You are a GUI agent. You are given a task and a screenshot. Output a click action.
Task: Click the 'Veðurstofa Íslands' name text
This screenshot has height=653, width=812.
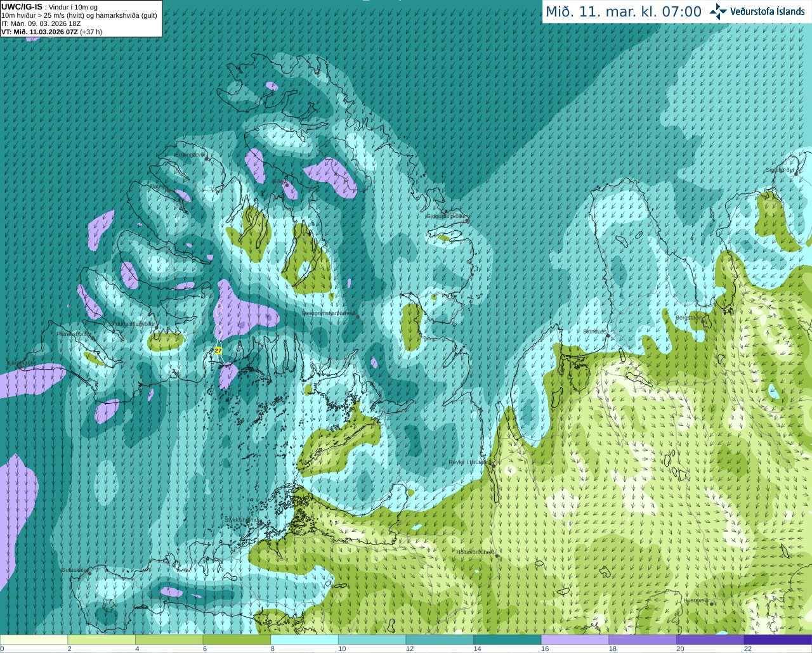pyautogui.click(x=767, y=11)
